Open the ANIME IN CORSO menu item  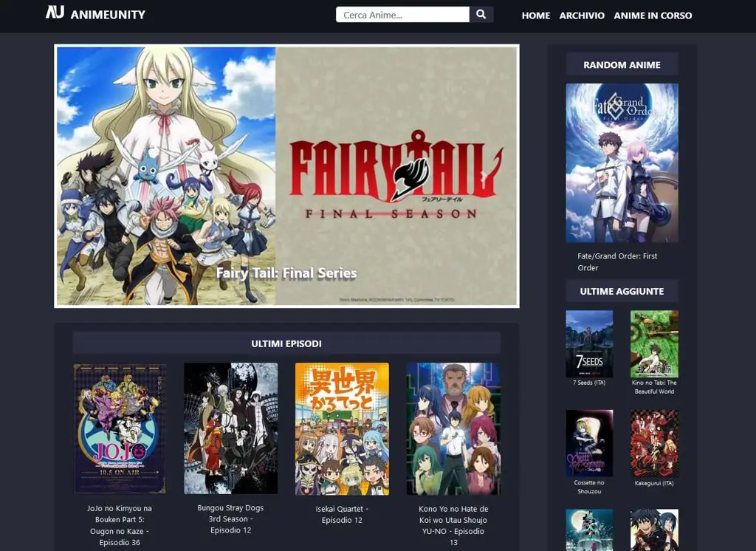pyautogui.click(x=653, y=16)
